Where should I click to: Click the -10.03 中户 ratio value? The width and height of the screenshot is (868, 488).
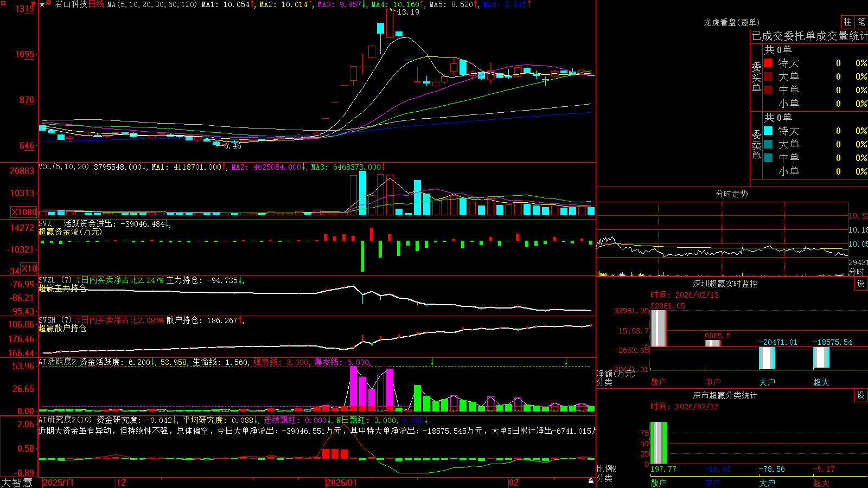tap(717, 469)
